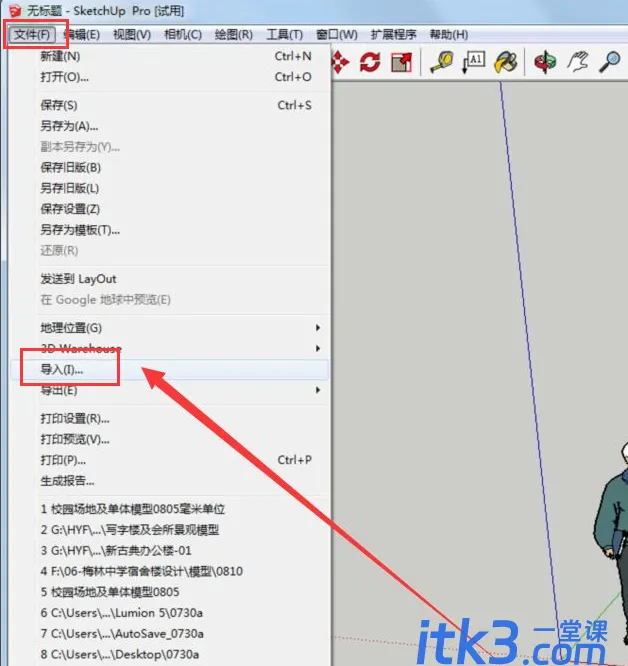Open the 视图(V) menu
Screen dimensions: 628x666
pos(132,34)
